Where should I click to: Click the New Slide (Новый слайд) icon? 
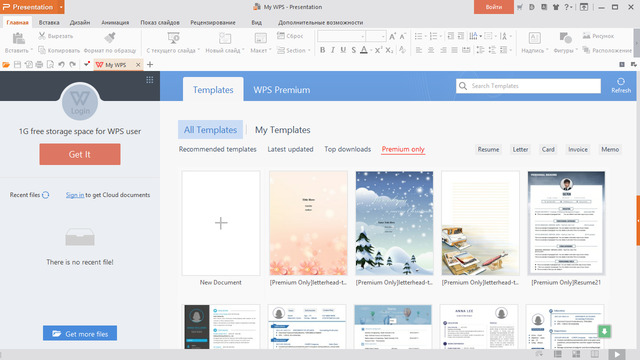pyautogui.click(x=224, y=38)
